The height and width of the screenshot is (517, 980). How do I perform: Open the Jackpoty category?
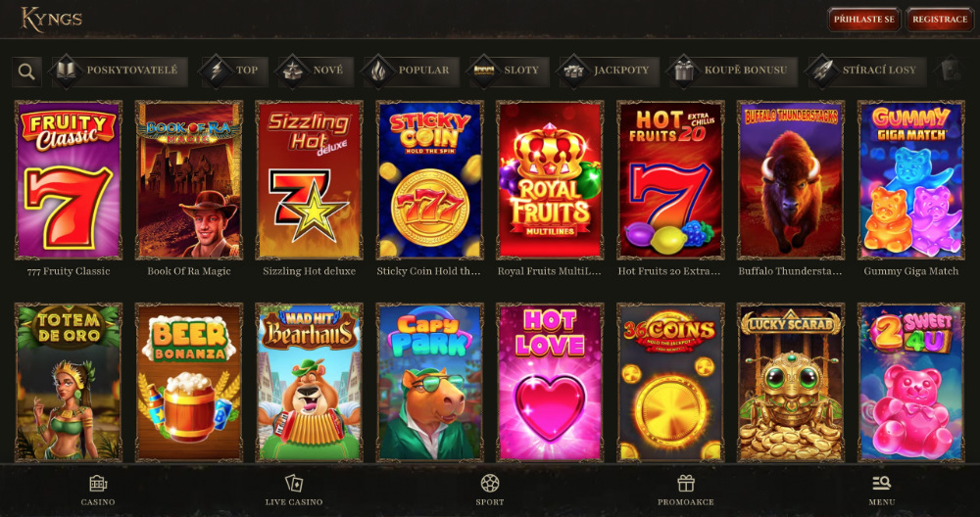tap(610, 70)
